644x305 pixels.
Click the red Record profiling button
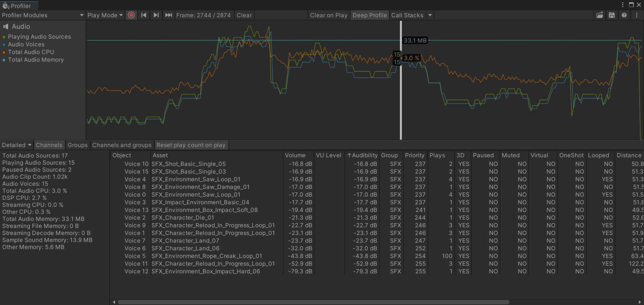(x=131, y=15)
